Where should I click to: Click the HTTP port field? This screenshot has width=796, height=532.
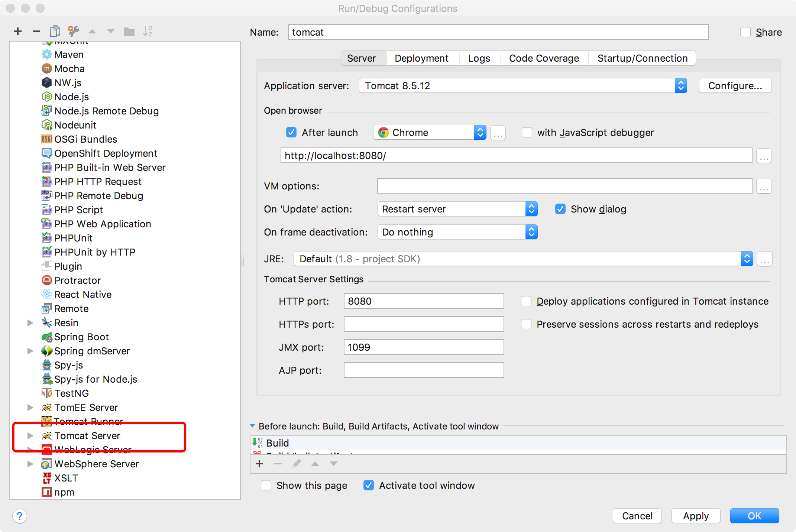[424, 301]
